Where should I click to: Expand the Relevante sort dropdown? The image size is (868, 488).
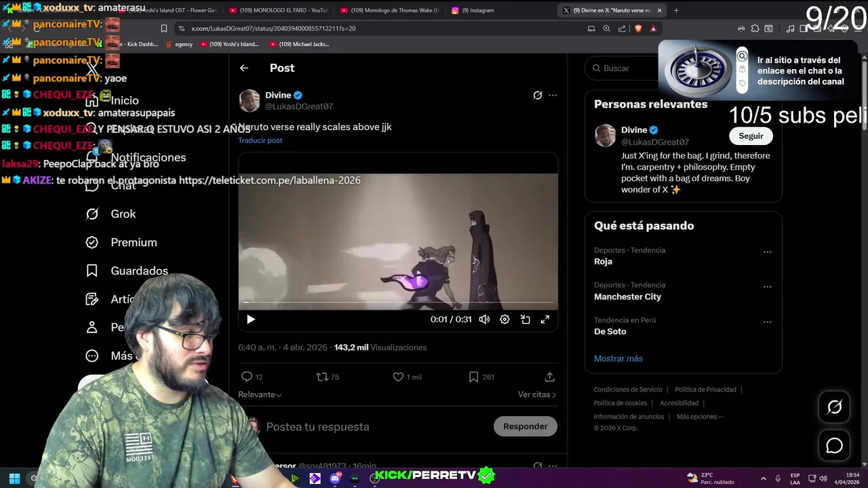(x=260, y=394)
